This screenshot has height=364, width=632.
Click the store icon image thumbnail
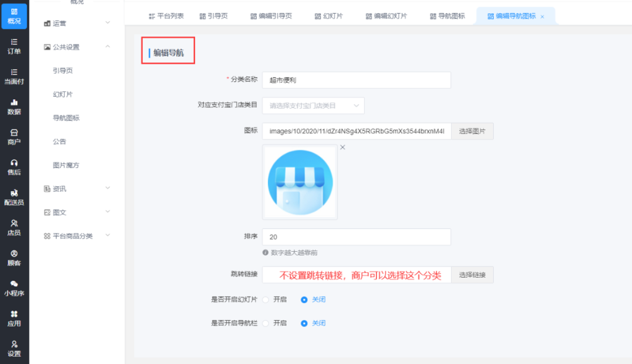point(300,182)
